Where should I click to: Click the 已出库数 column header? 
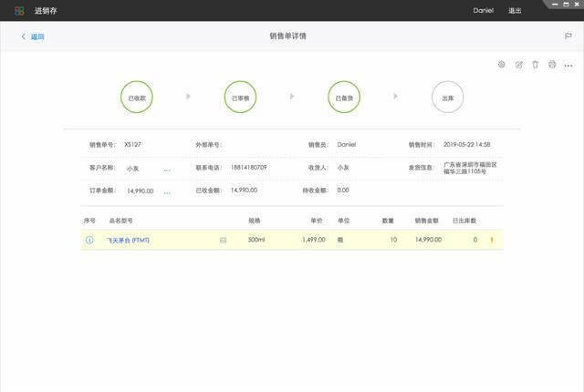coord(464,221)
